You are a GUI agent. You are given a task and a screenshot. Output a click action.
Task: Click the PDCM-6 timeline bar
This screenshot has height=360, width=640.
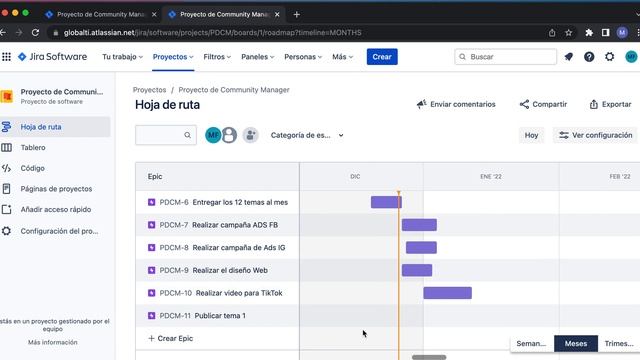point(386,202)
